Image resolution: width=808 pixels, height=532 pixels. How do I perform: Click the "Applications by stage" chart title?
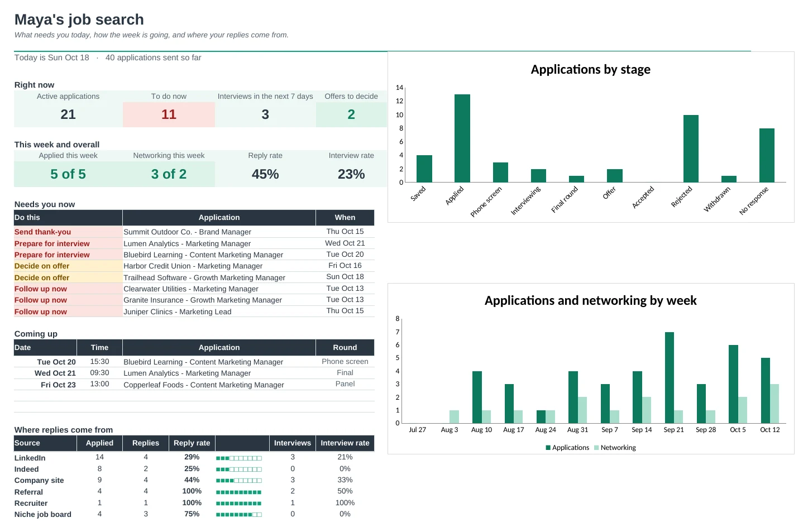coord(591,69)
